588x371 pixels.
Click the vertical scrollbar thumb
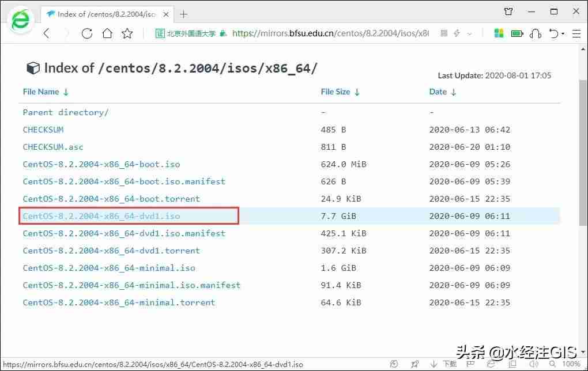[583, 153]
